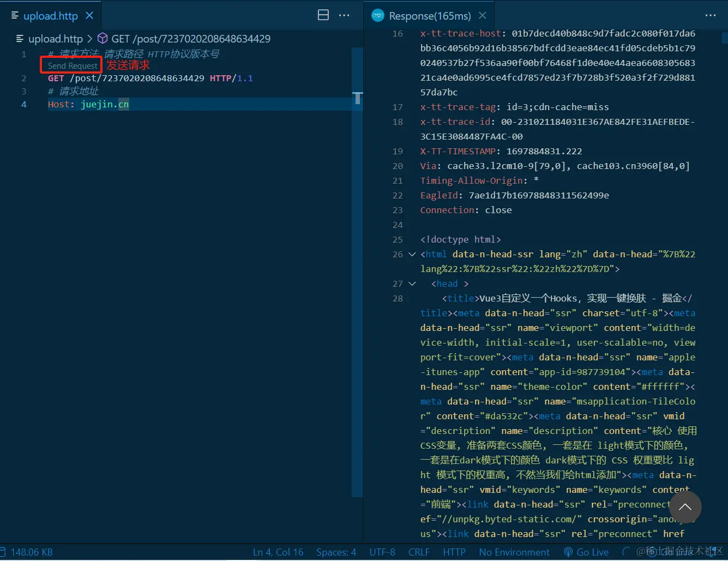Click the timestamp value 1697884831.222

[x=544, y=151]
